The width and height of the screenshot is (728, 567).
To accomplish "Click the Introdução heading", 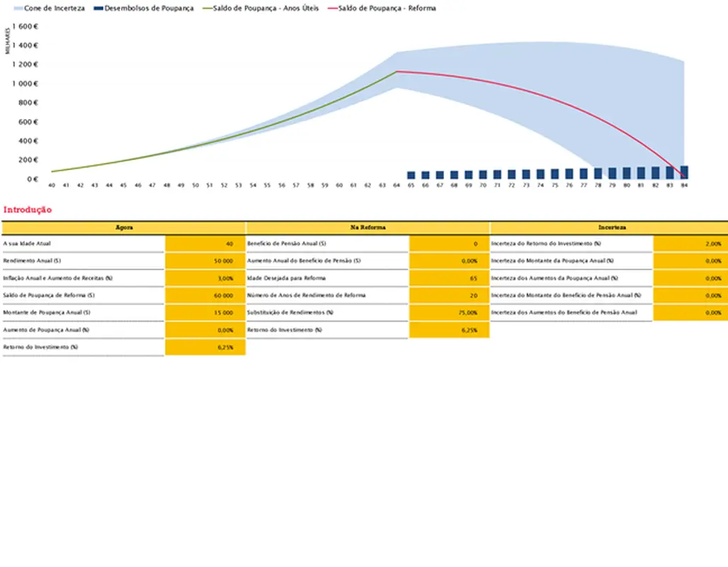I will coord(28,210).
